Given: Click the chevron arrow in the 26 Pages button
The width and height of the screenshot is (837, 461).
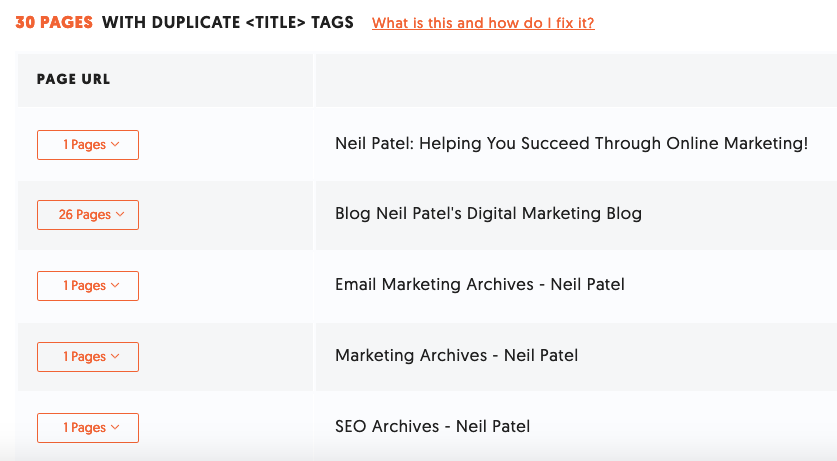Looking at the screenshot, I should point(120,214).
